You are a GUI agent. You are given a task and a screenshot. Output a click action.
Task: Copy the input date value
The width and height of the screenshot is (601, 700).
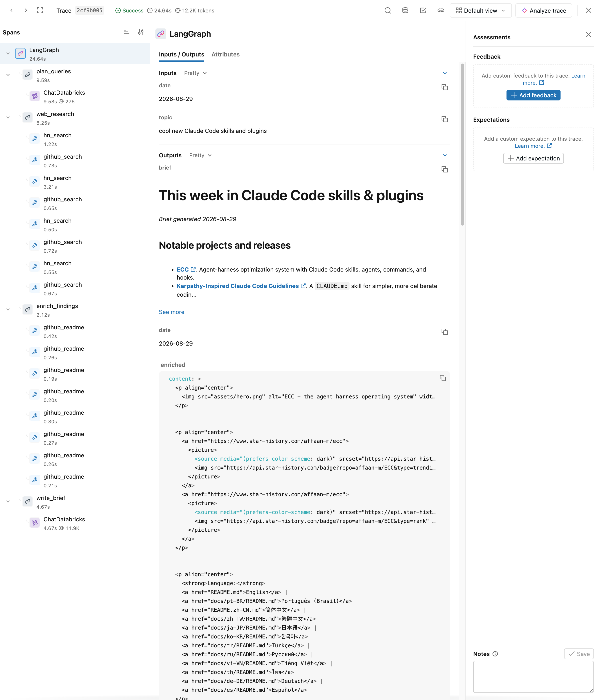(x=444, y=87)
